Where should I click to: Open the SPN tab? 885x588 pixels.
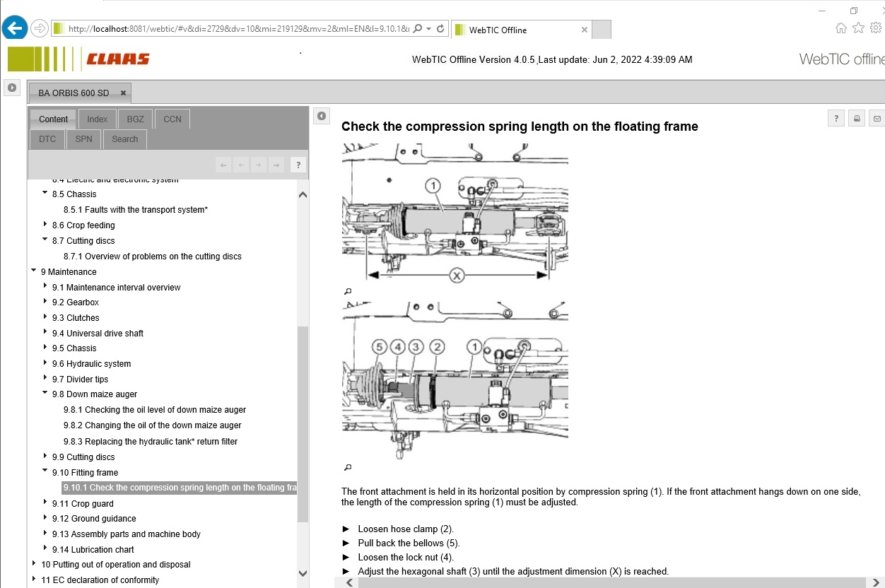point(83,139)
